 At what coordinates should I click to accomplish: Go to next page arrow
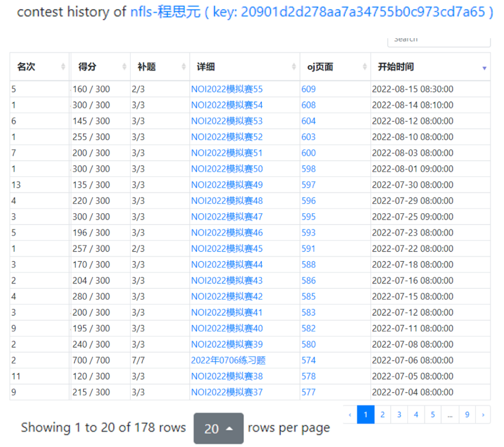483,414
